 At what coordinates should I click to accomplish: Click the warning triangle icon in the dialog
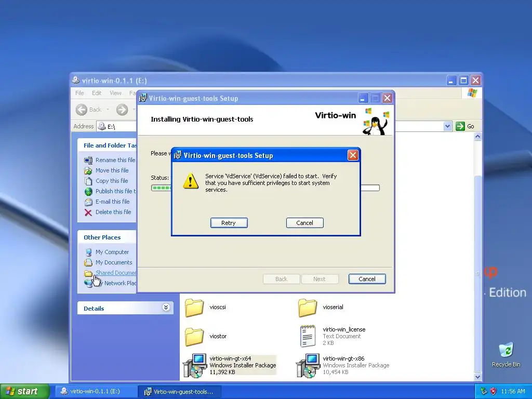tap(191, 181)
